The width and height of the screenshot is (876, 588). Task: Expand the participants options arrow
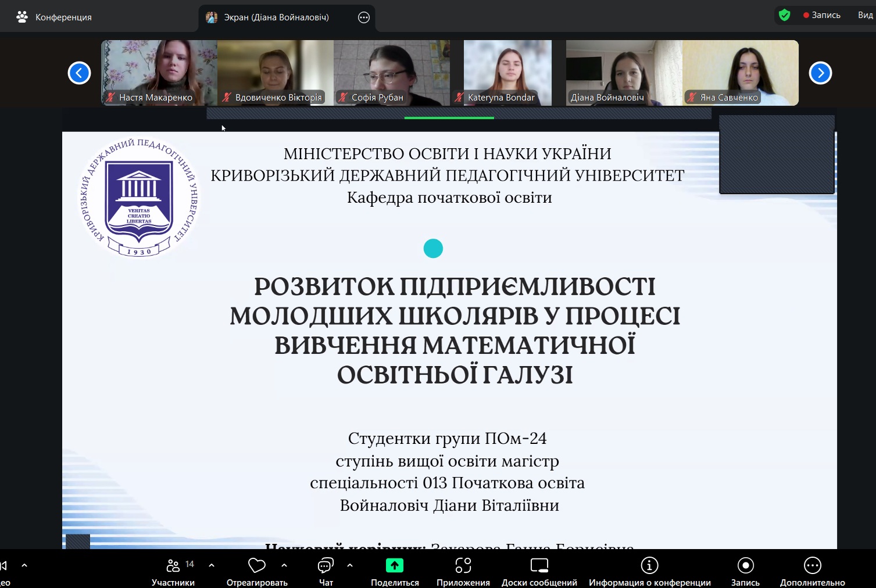212,565
